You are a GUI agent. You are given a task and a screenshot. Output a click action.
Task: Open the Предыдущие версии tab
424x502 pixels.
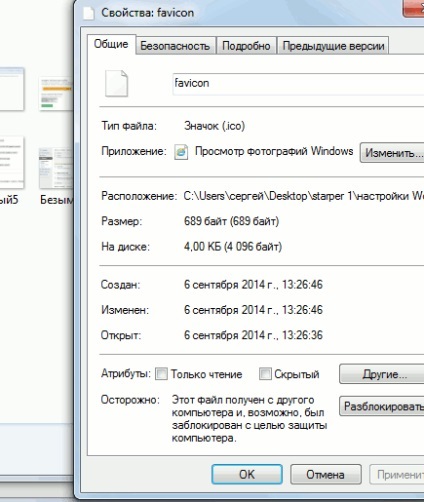click(333, 45)
